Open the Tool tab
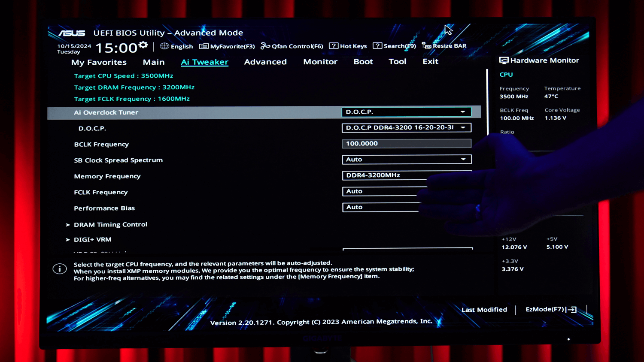This screenshot has width=644, height=362. (x=397, y=61)
